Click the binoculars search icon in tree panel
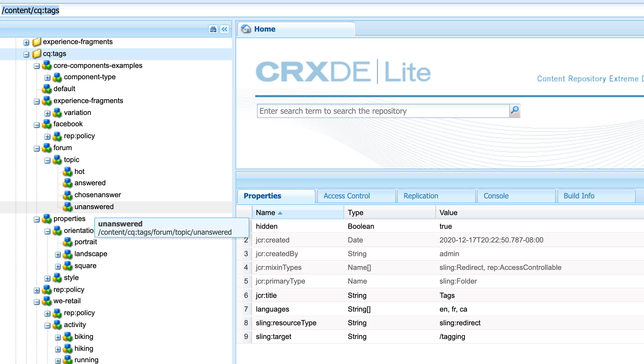644x364 pixels. coord(213,29)
